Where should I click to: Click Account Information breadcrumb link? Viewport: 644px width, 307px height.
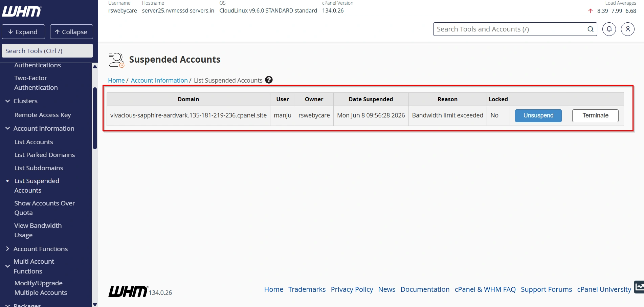159,80
